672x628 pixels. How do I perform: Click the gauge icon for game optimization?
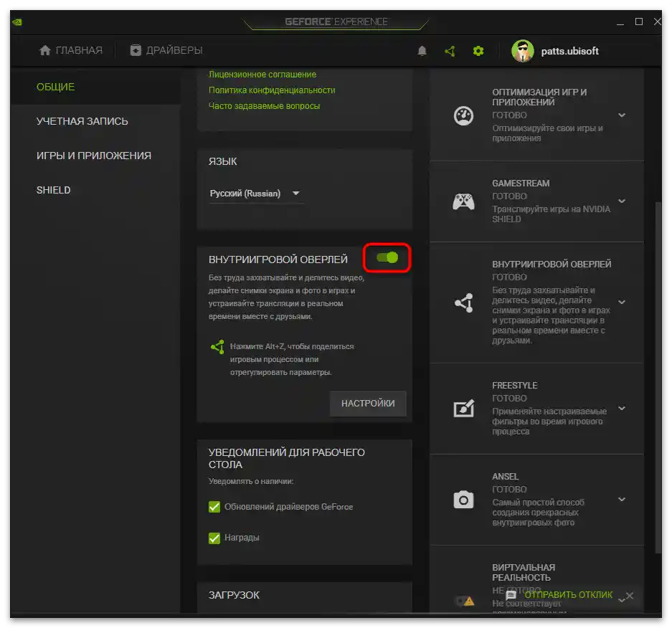click(463, 115)
